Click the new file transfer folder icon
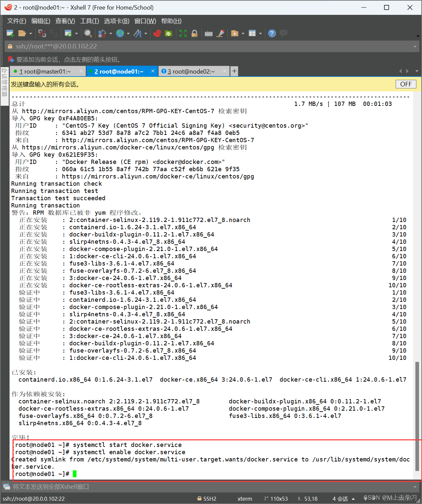The height and width of the screenshot is (504, 422). (235, 33)
